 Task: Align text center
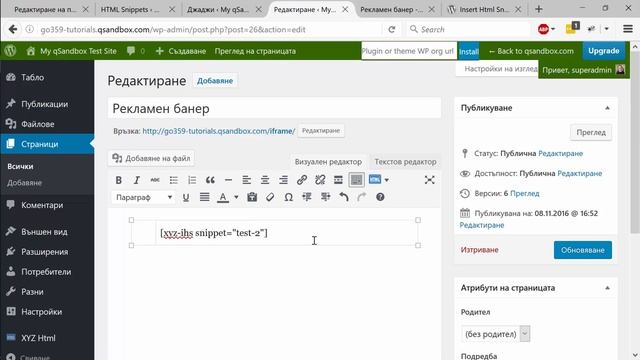265,180
